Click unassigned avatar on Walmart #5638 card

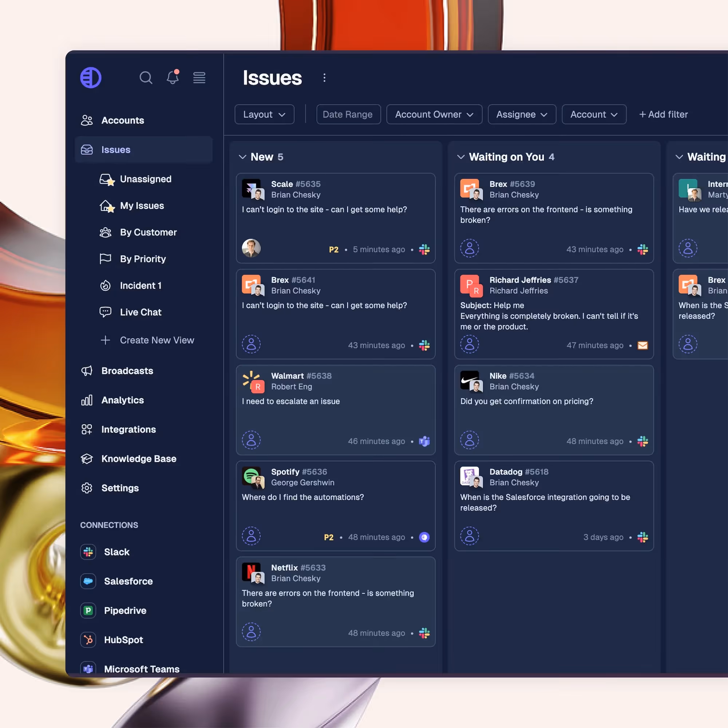coord(251,440)
